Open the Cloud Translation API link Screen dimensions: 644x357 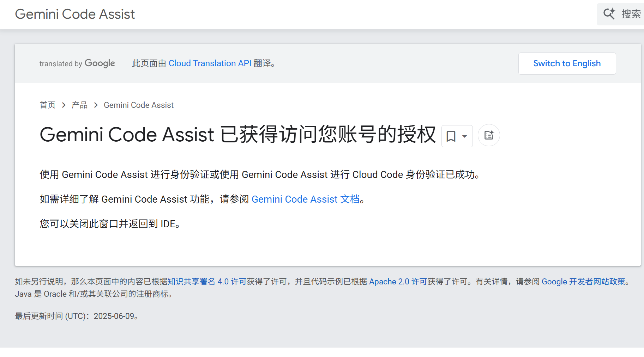click(x=210, y=63)
